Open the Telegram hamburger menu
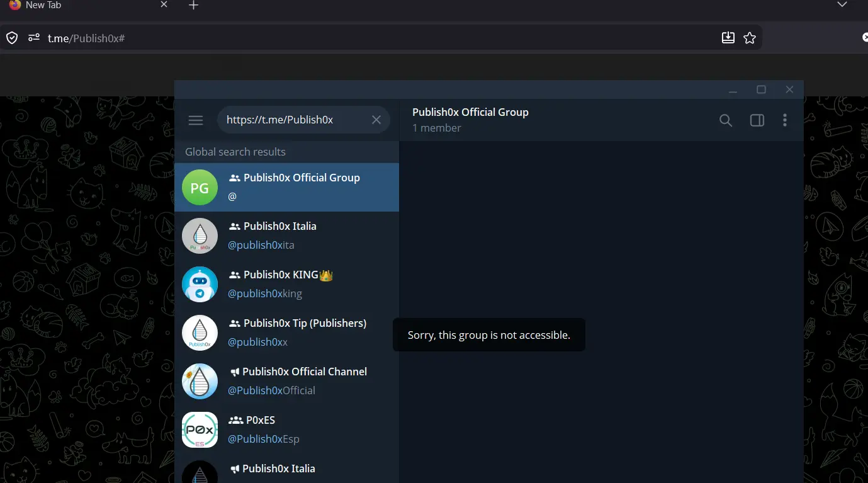 pyautogui.click(x=196, y=120)
